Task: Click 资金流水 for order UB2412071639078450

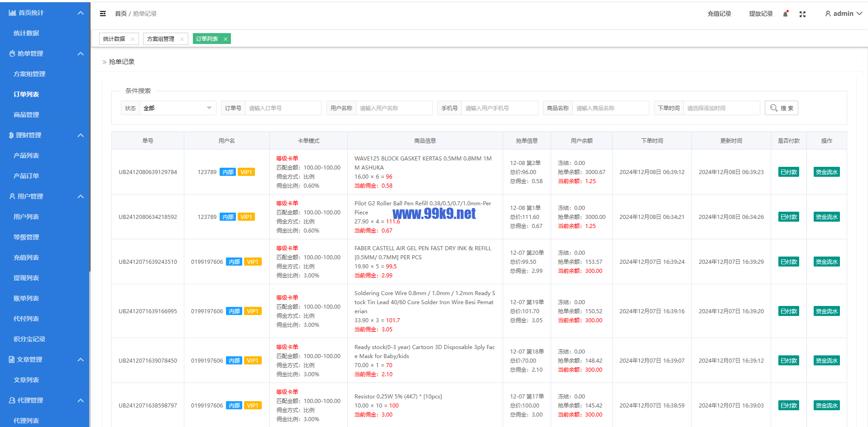Action: [x=827, y=360]
